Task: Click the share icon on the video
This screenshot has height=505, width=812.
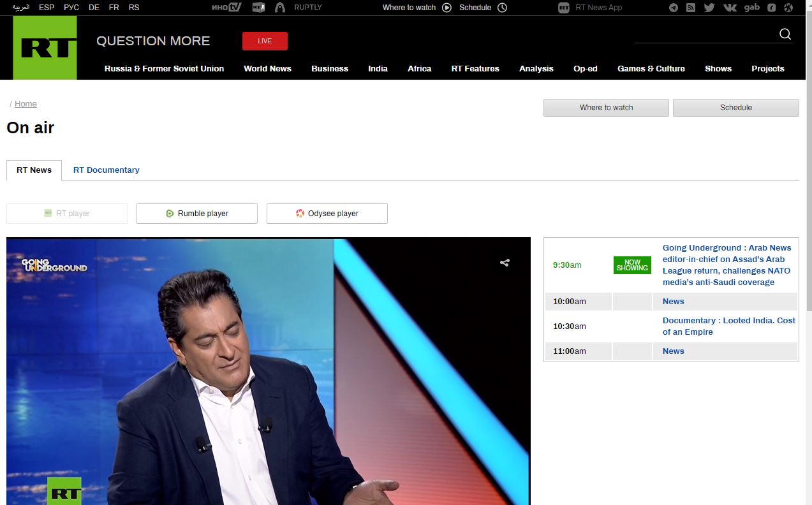Action: (x=505, y=262)
